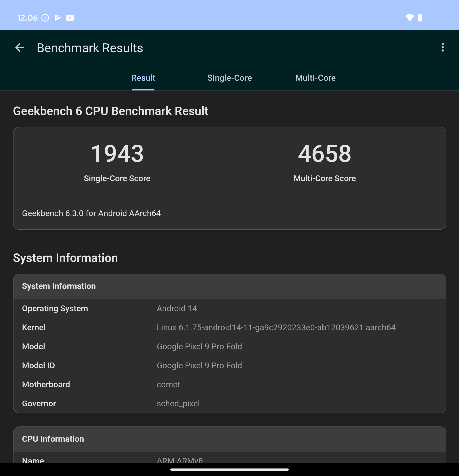The height and width of the screenshot is (476, 459).
Task: Tap the sched_pixel governor value
Action: tap(178, 403)
